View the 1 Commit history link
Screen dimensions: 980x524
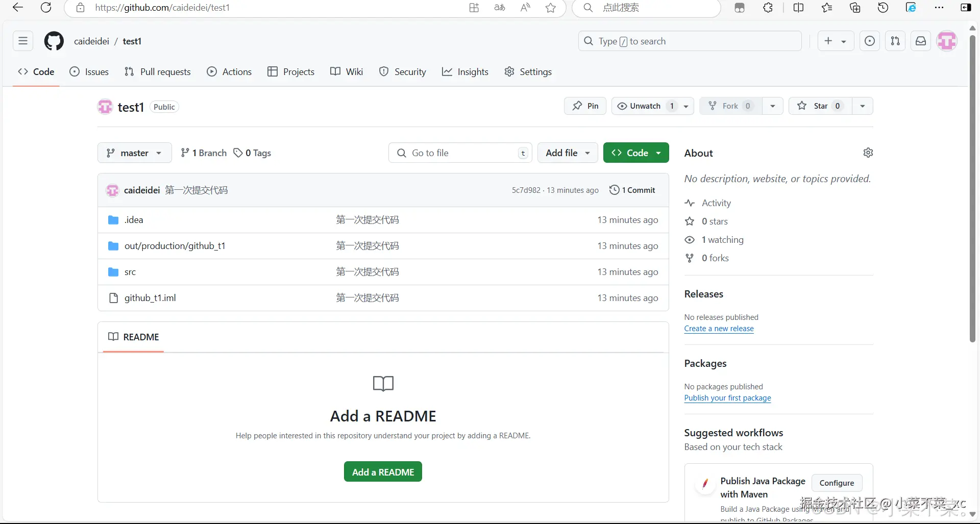point(632,190)
